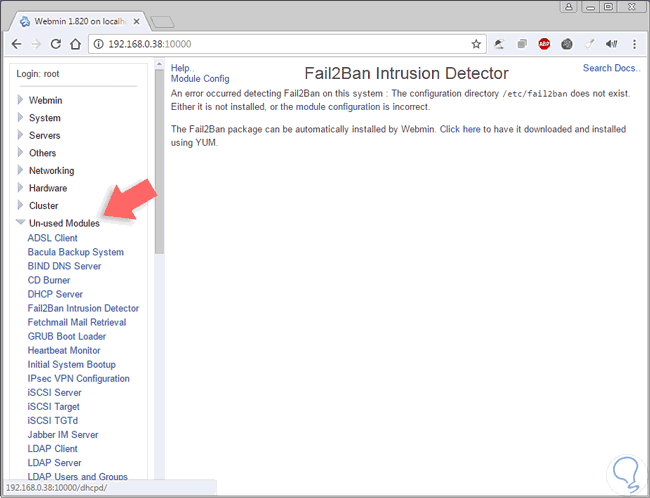Open BIND DNS Server module

tap(64, 266)
